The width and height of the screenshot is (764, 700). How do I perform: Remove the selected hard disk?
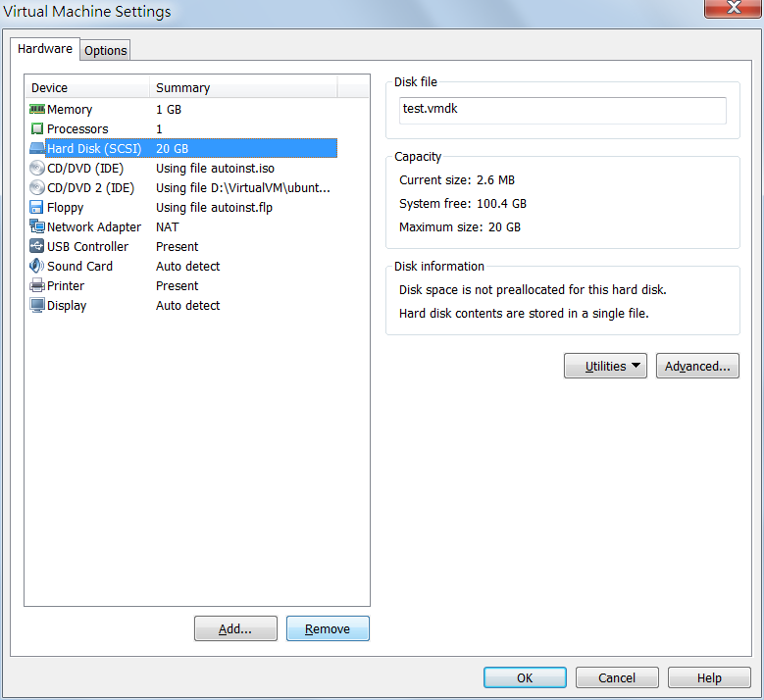[x=328, y=628]
